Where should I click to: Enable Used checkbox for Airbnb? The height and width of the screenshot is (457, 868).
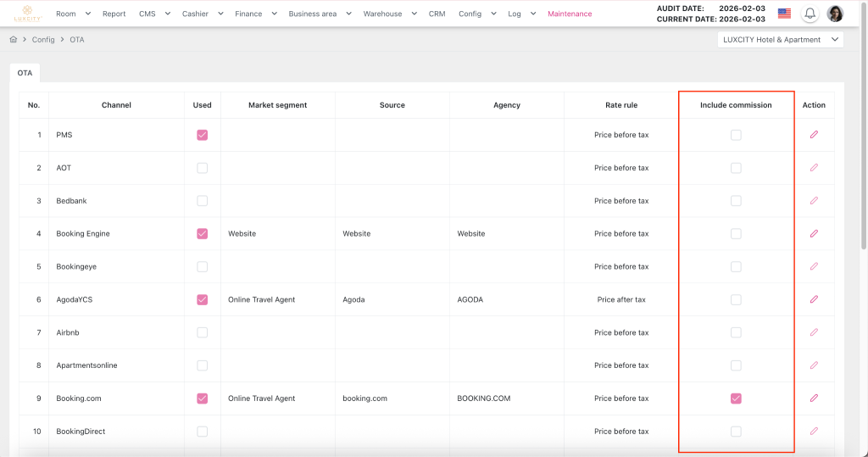pyautogui.click(x=202, y=332)
